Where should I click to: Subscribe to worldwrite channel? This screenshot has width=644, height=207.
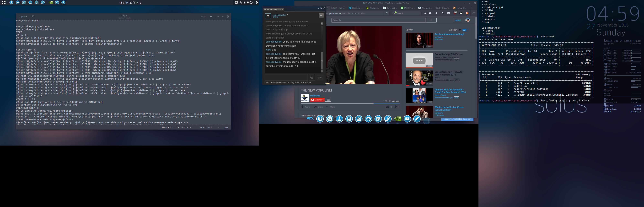(317, 100)
